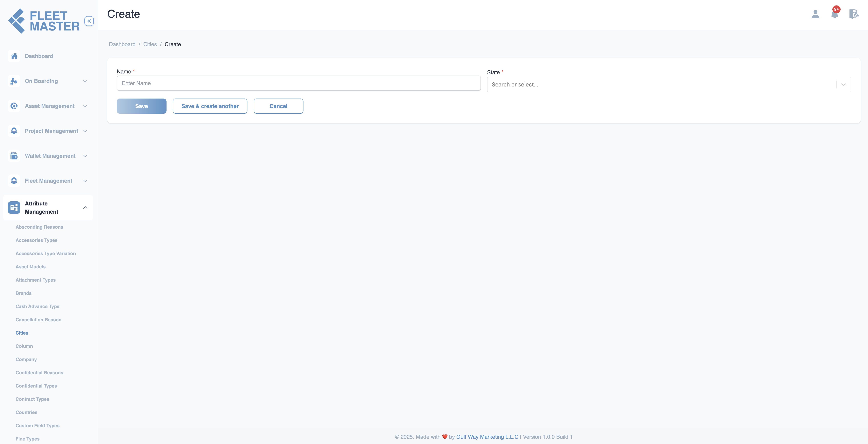Click the Version 1.0.0 Build 1 text
Screen dimensions: 868x444
[548, 437]
